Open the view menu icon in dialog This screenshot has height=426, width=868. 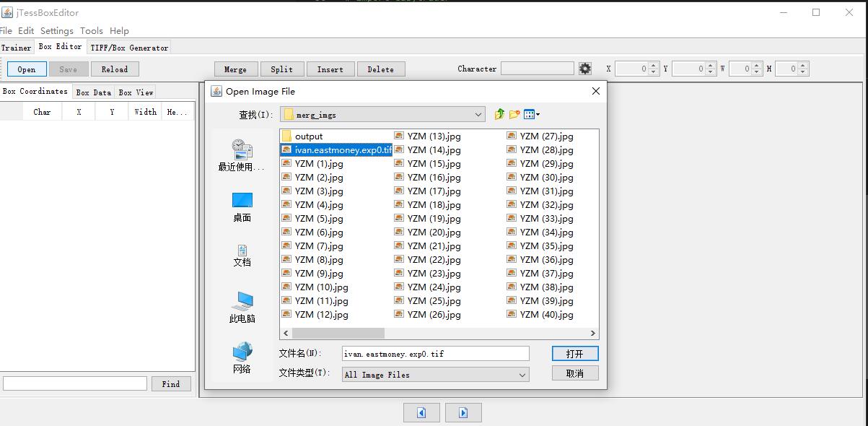[x=531, y=114]
